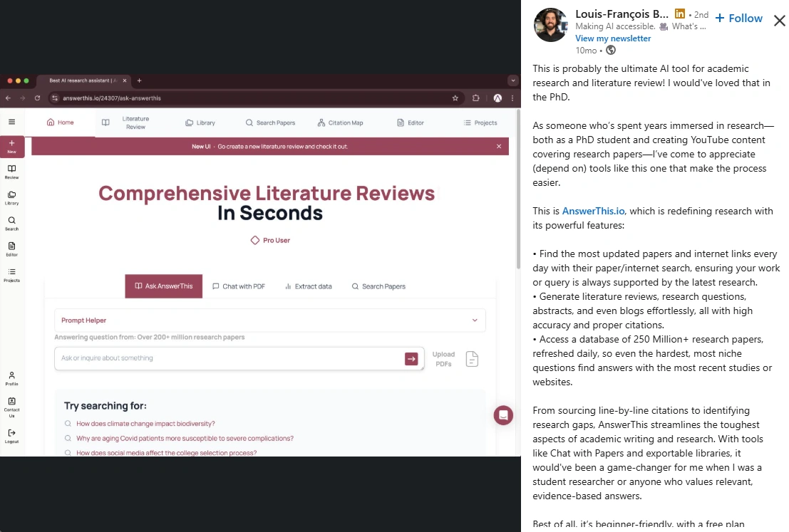Open Profile in the left sidebar
The width and height of the screenshot is (789, 532).
tap(11, 379)
